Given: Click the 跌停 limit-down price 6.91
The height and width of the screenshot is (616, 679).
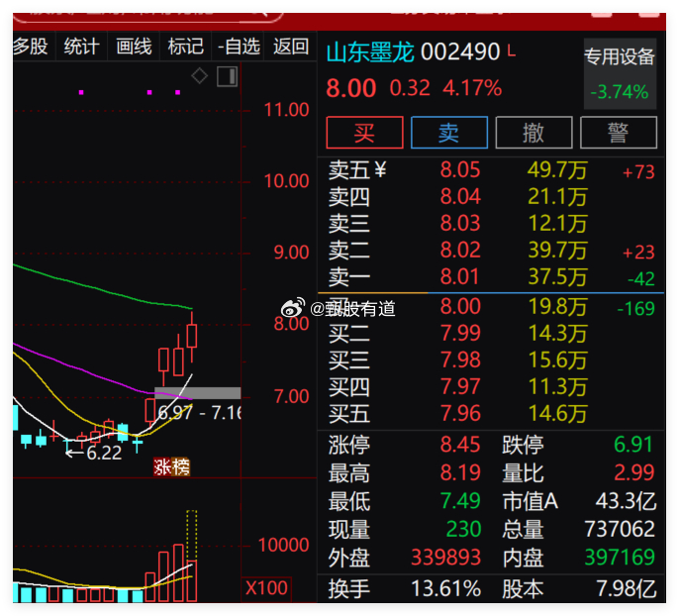Looking at the screenshot, I should coord(632,445).
